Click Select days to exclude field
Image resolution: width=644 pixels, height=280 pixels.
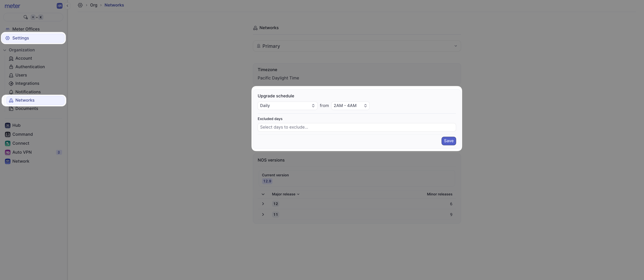pos(357,127)
